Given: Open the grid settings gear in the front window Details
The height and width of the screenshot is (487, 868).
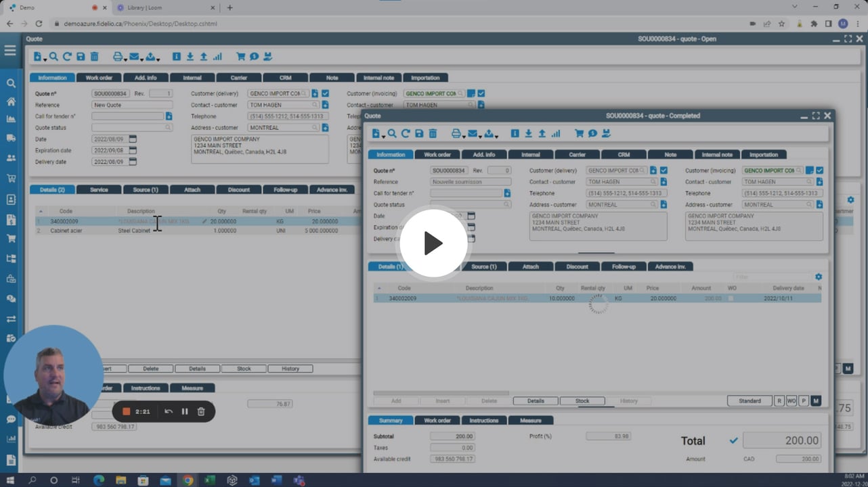Looking at the screenshot, I should [819, 277].
